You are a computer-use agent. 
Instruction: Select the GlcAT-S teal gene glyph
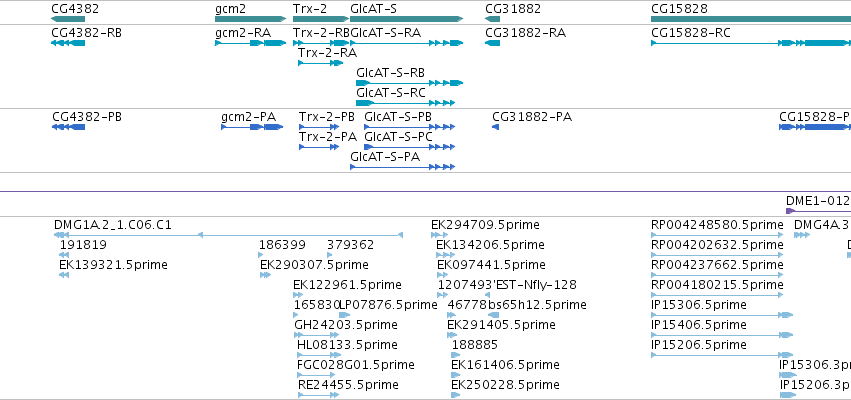point(407,19)
